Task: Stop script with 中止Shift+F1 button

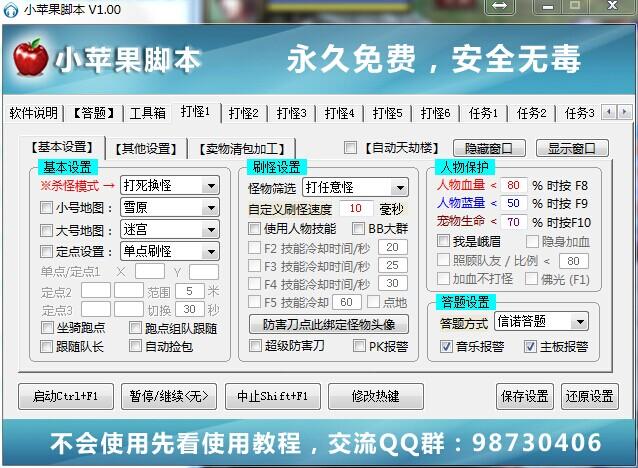Action: point(273,396)
